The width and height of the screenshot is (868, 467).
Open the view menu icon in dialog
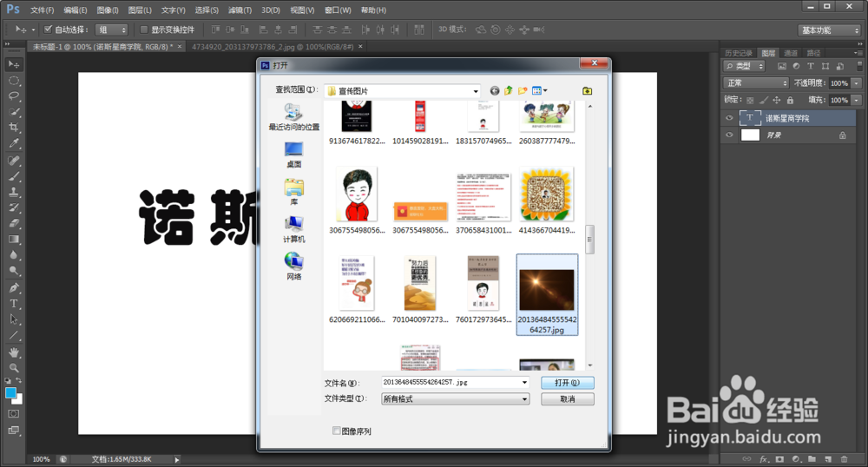[x=539, y=90]
